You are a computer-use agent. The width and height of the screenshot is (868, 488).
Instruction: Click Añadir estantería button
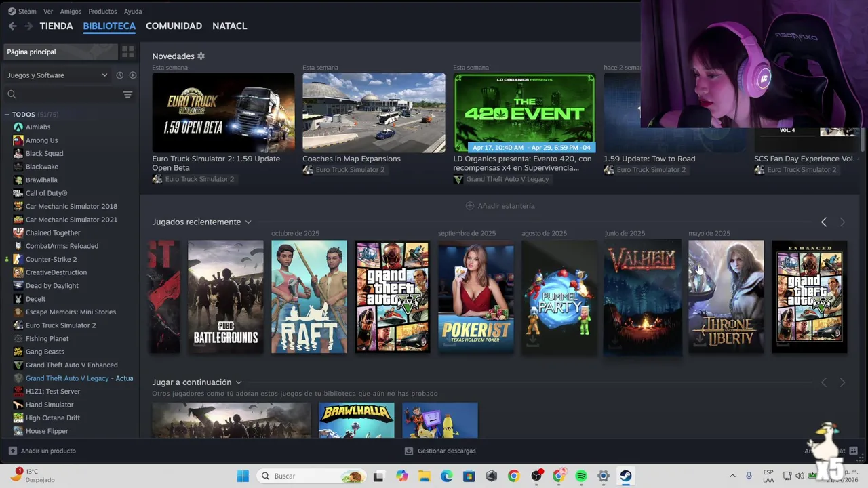point(500,206)
